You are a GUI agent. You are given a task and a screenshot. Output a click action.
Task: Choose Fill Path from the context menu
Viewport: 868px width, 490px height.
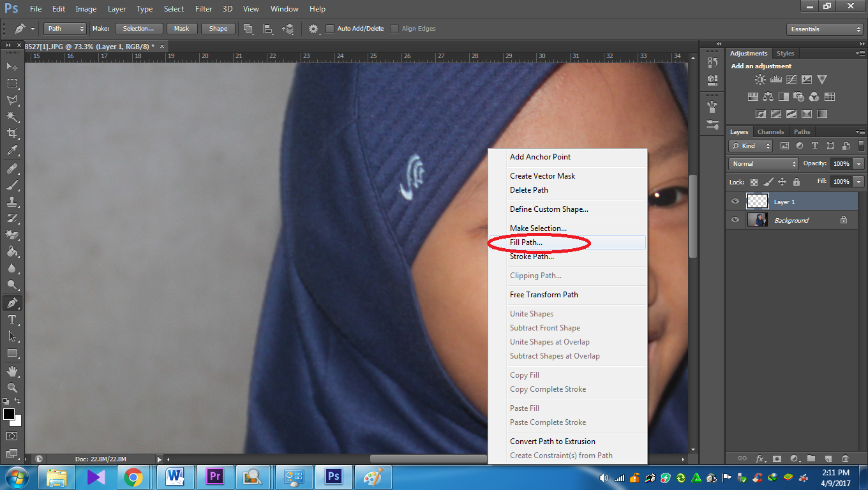(x=527, y=242)
